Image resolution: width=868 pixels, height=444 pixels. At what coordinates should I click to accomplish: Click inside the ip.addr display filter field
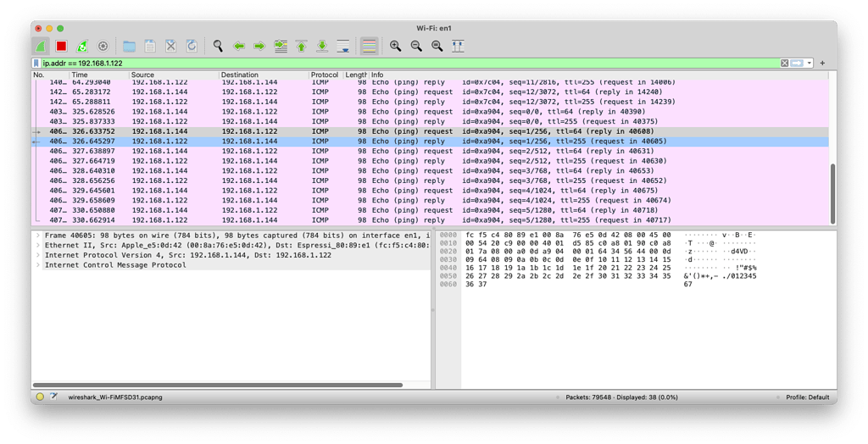coord(339,63)
